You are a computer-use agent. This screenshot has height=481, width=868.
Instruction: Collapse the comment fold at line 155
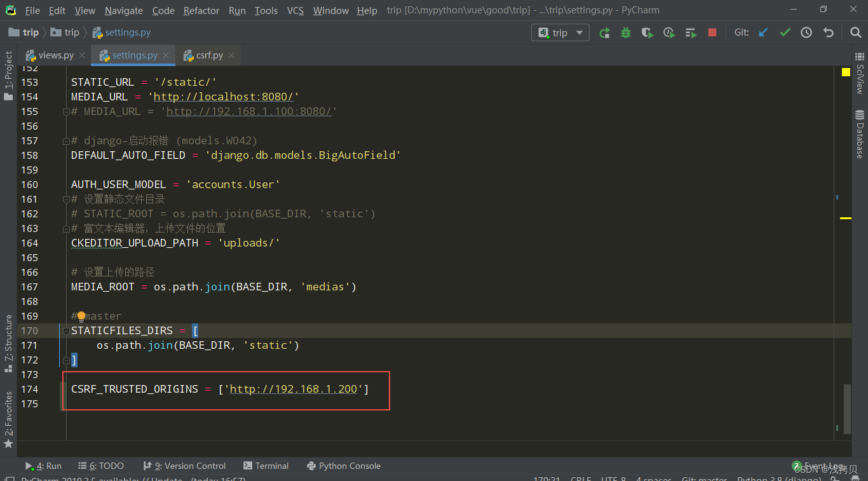pos(65,112)
